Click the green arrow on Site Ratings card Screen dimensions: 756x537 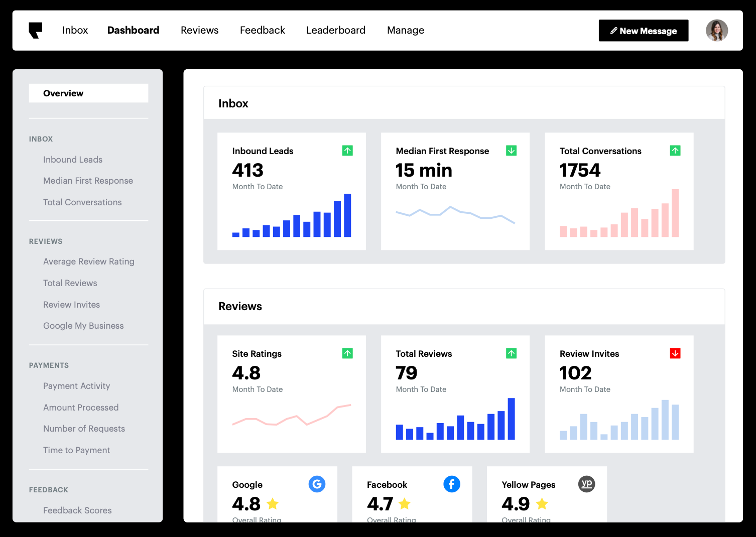(347, 353)
